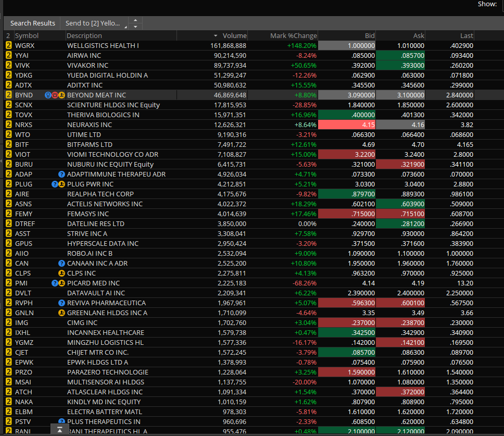Click the orange person icon beside BYND
The width and height of the screenshot is (504, 436).
[62, 95]
